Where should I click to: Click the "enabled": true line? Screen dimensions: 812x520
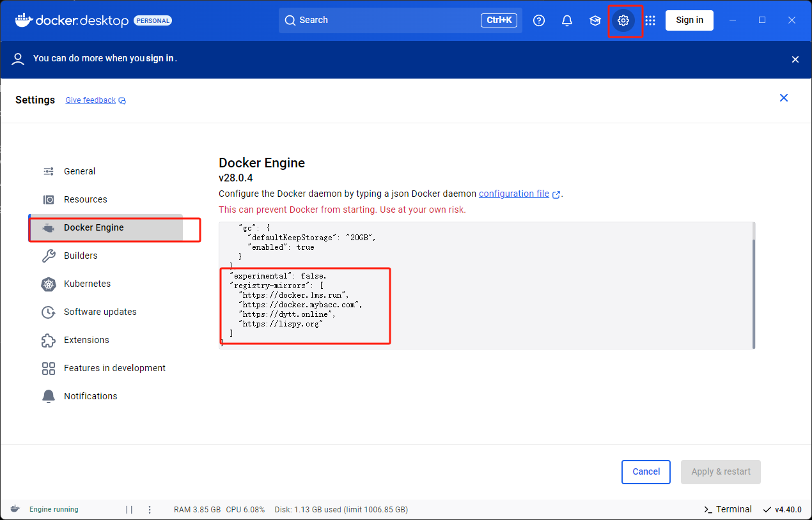tap(281, 247)
